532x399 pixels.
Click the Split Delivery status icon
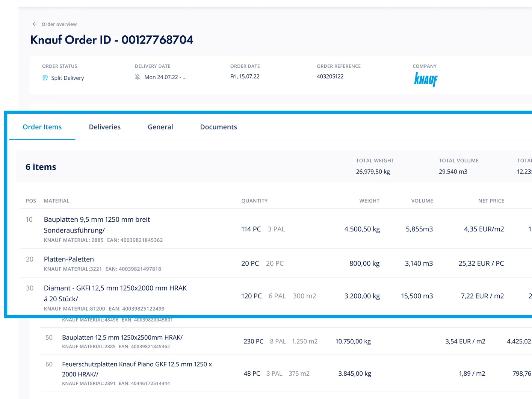(x=45, y=78)
